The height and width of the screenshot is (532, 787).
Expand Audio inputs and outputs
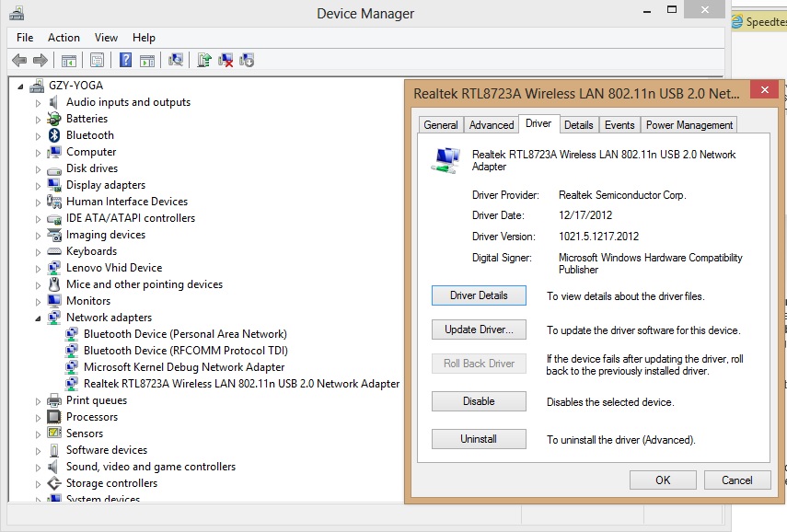38,103
